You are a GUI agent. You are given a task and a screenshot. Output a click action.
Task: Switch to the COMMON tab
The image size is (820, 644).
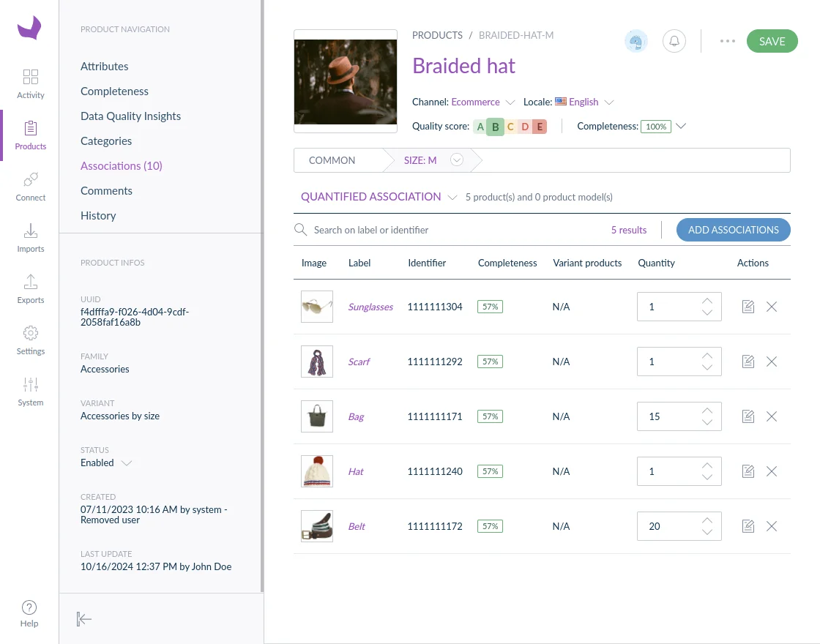coord(332,160)
